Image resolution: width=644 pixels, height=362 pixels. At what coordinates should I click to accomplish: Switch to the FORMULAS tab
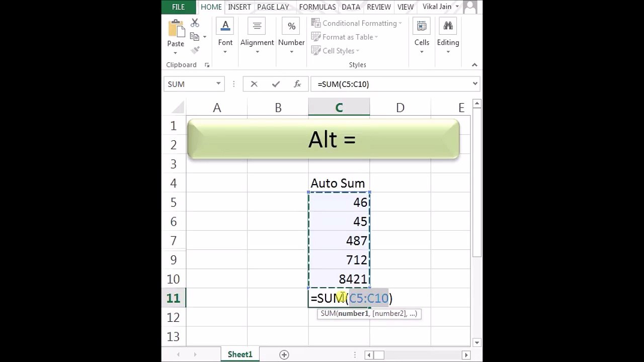pos(317,7)
